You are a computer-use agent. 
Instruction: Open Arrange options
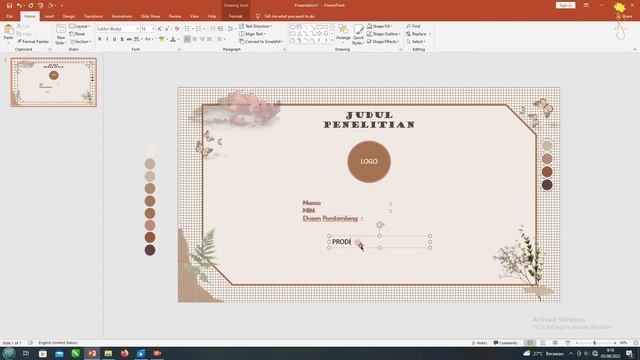343,34
